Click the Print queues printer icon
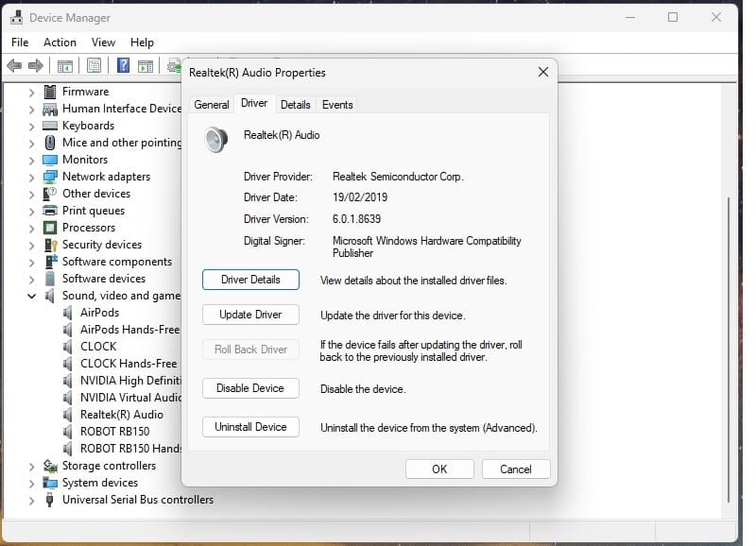756x546 pixels. coord(50,210)
